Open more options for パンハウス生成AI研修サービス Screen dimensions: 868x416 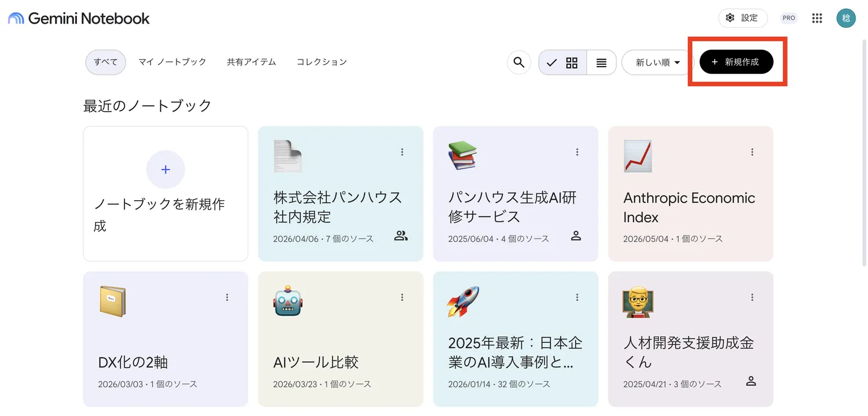point(577,152)
